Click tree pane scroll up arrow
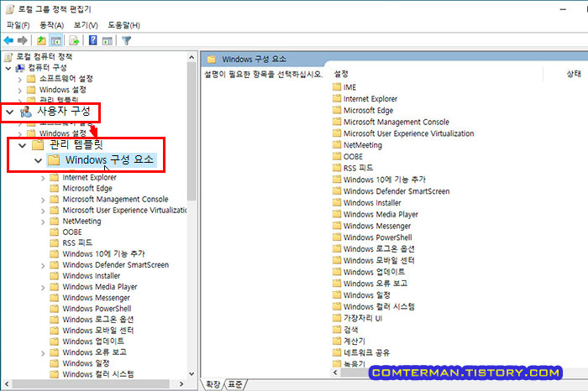The height and width of the screenshot is (391, 588). (x=192, y=57)
